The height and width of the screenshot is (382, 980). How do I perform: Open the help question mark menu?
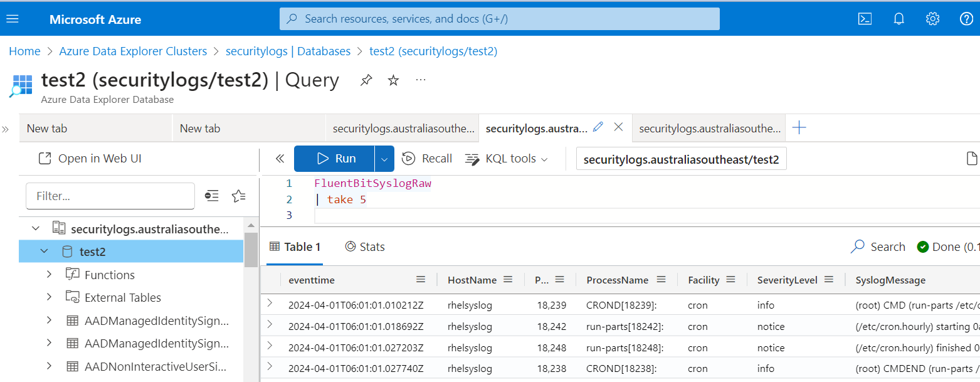tap(966, 19)
